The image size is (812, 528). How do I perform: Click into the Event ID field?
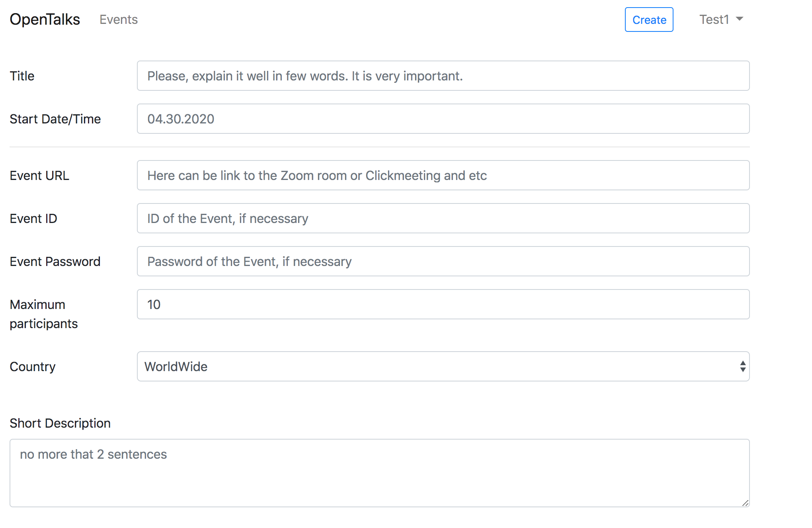[443, 218]
